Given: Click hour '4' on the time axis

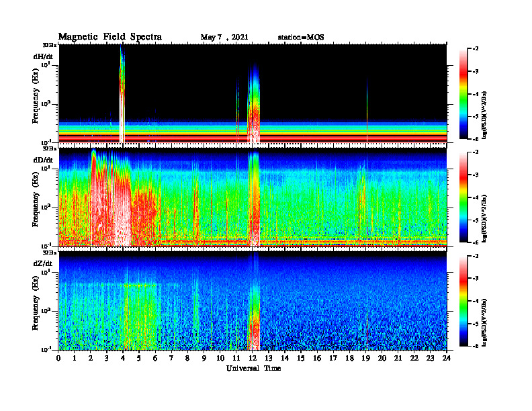Looking at the screenshot, I should click(123, 358).
